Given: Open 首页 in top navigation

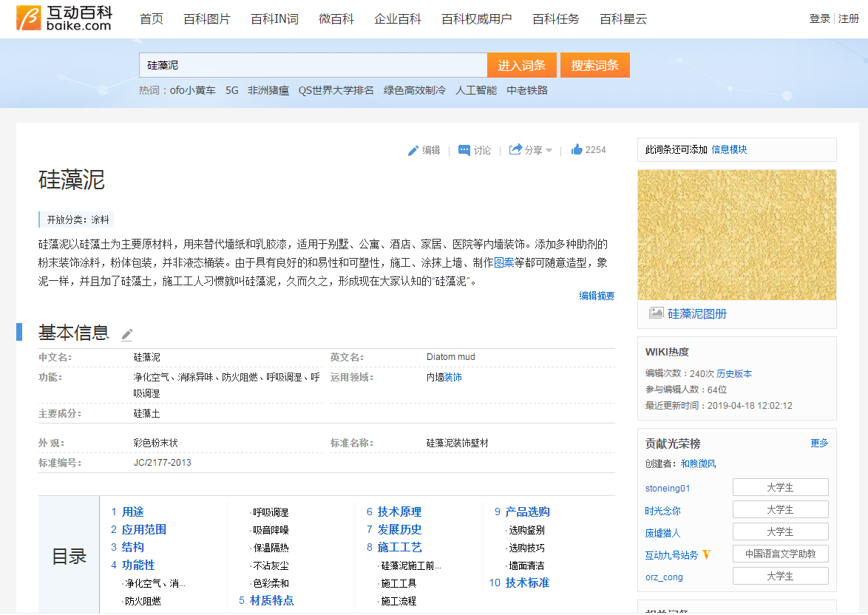Looking at the screenshot, I should [x=152, y=19].
